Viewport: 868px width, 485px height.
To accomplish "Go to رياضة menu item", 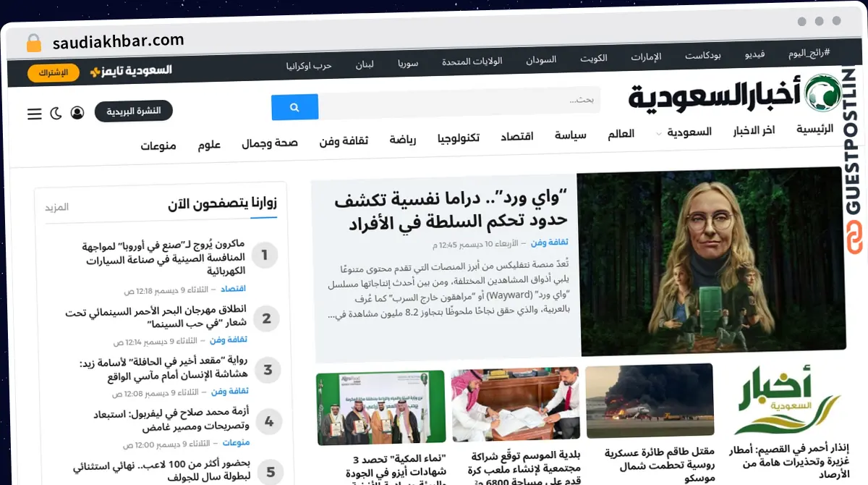I will (402, 139).
